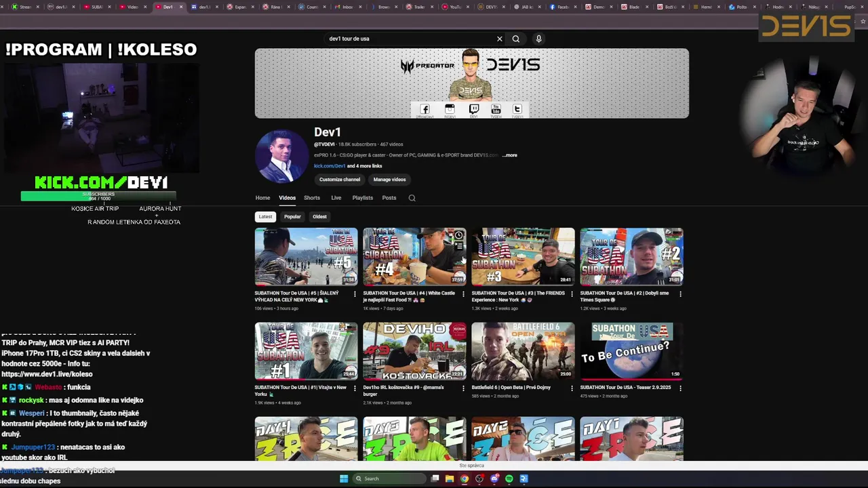Click the Manage videos button
This screenshot has height=488, width=868.
coord(389,180)
